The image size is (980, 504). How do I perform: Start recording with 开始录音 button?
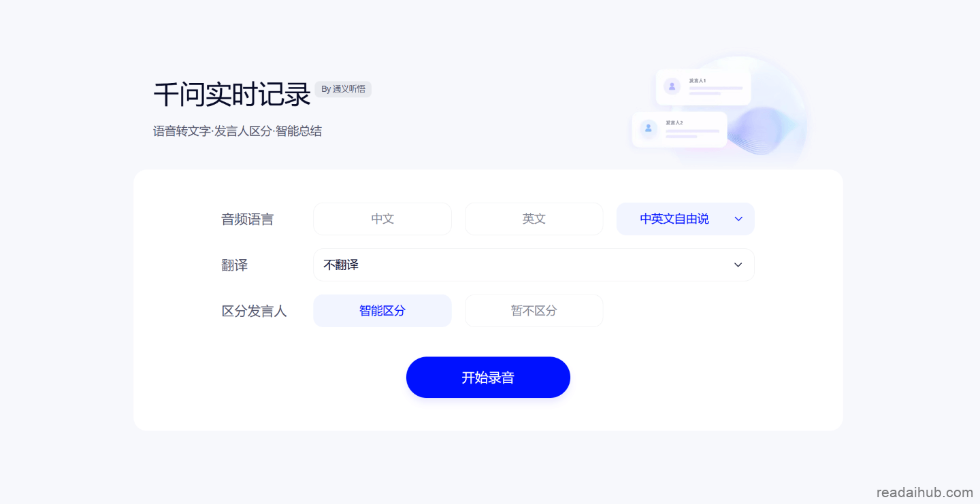488,377
